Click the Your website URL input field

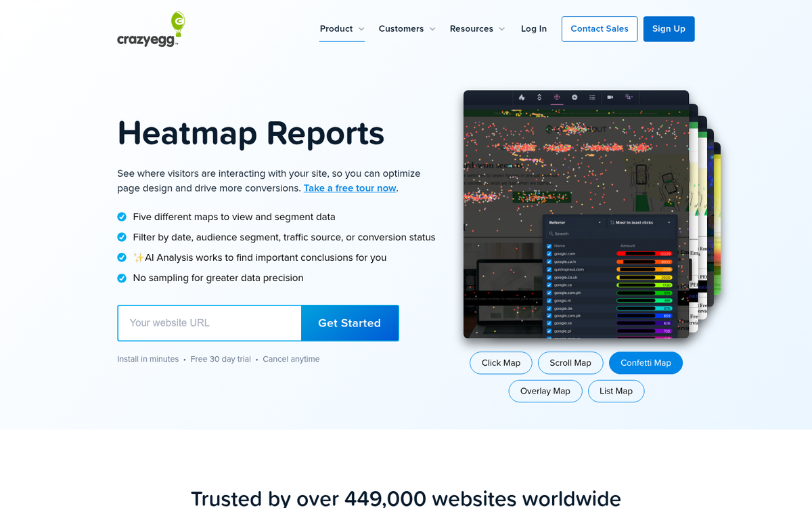(209, 323)
